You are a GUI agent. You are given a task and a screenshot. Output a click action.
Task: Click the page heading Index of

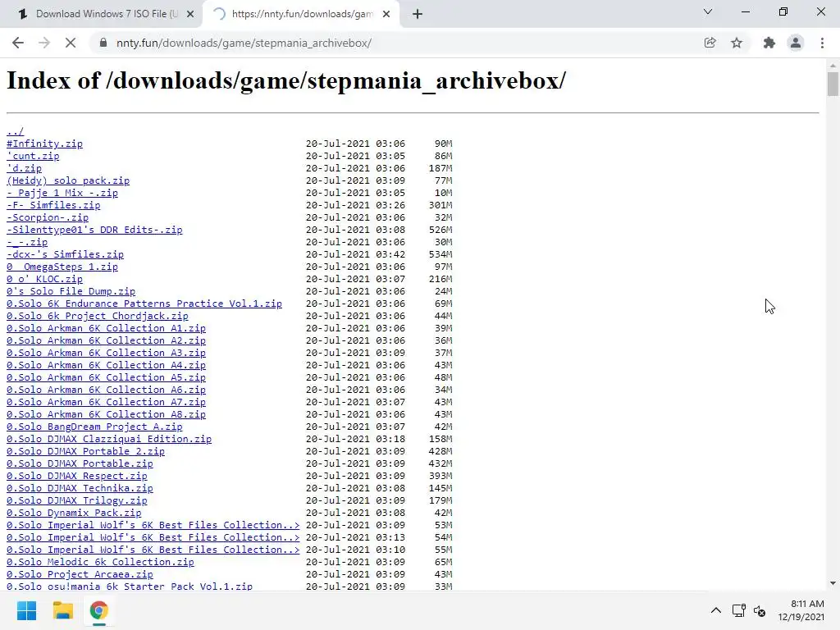pyautogui.click(x=286, y=81)
